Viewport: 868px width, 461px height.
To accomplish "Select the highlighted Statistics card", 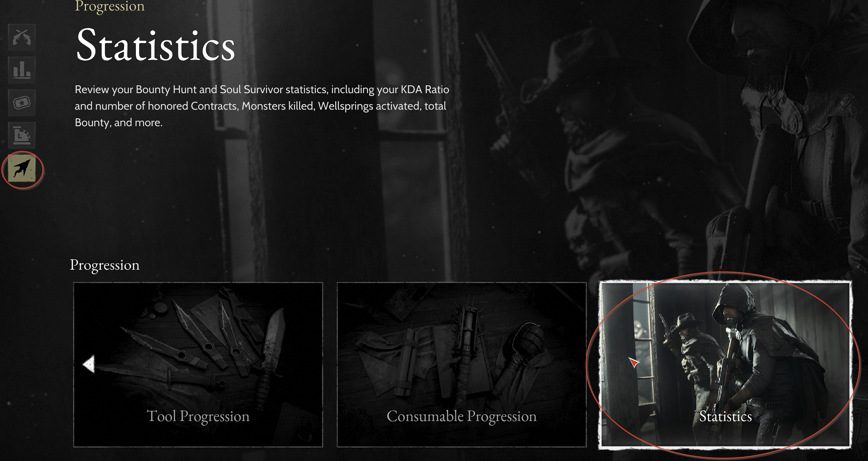I will tap(725, 364).
